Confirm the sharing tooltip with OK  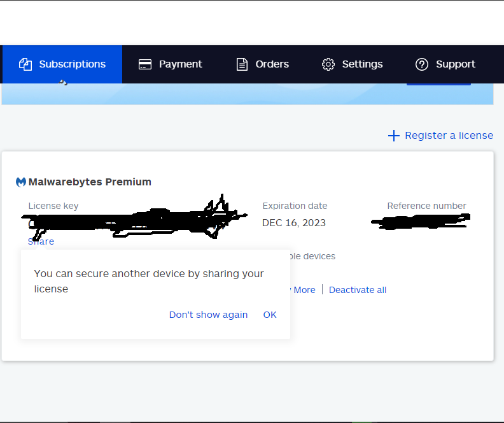point(270,315)
